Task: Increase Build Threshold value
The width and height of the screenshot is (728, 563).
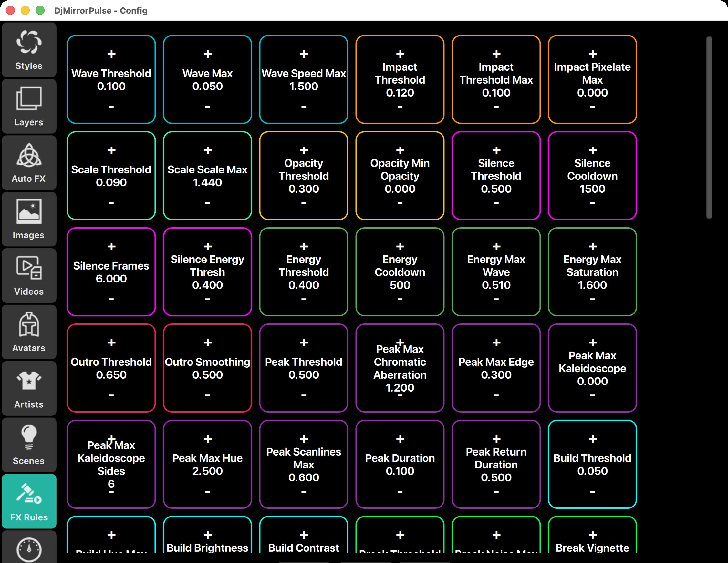Action: [x=592, y=439]
